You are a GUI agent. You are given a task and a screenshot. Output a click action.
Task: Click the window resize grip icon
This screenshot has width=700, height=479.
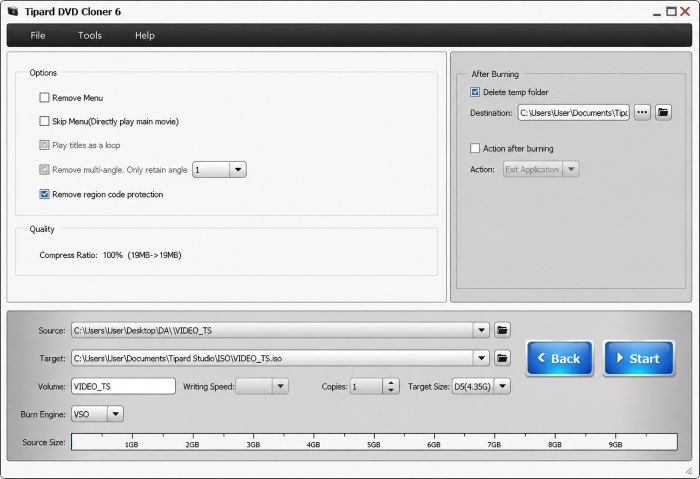click(688, 471)
